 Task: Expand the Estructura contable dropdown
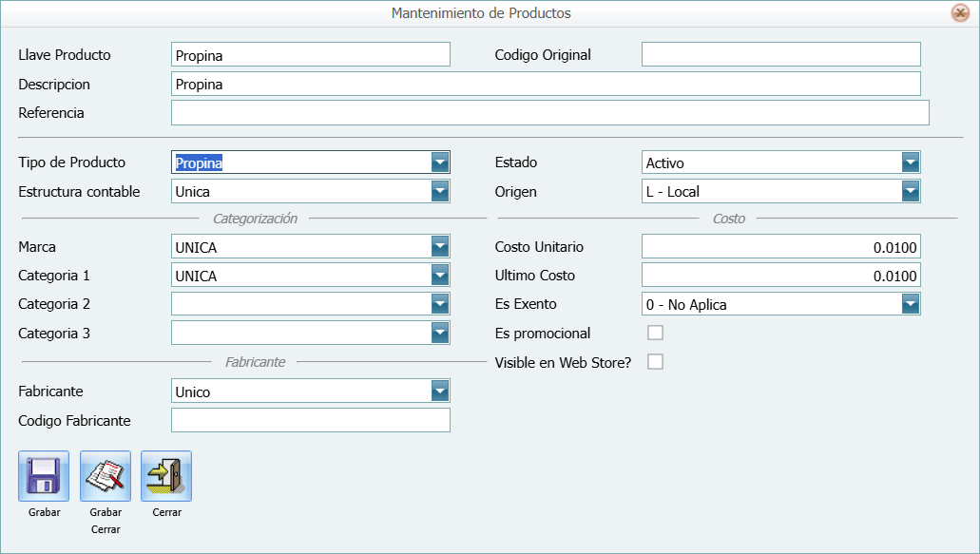click(x=439, y=192)
